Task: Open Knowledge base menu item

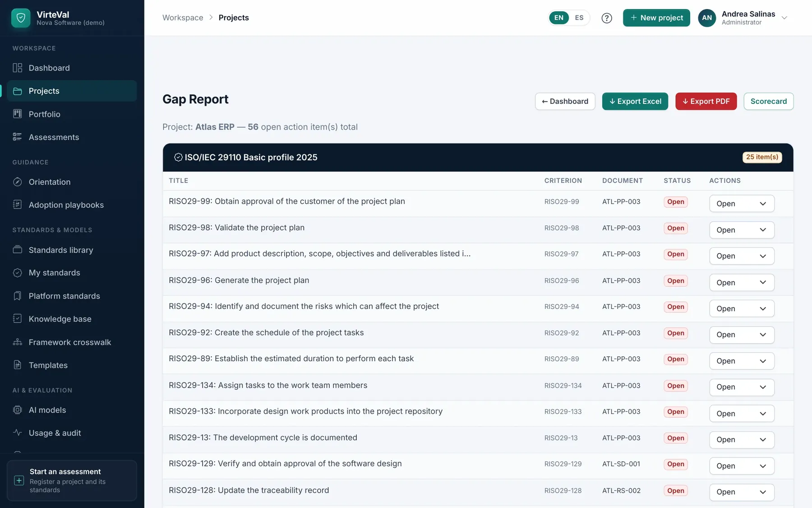Action: (72, 319)
